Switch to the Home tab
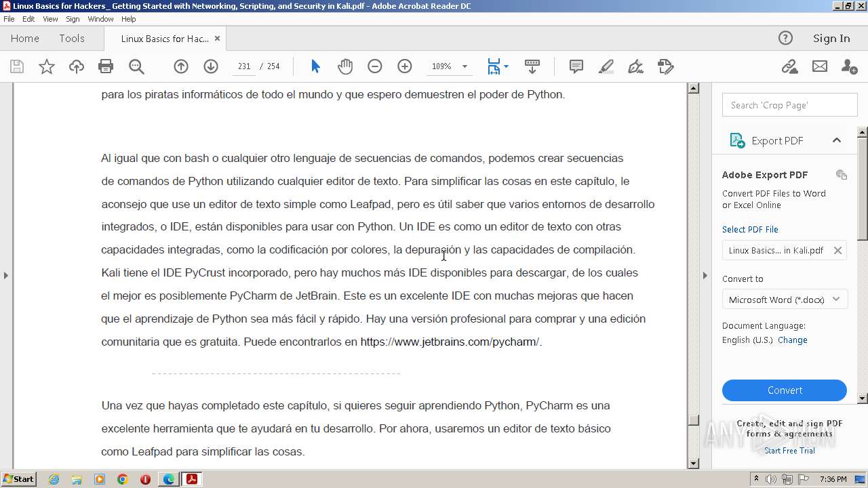Viewport: 868px width, 488px height. pyautogui.click(x=25, y=38)
